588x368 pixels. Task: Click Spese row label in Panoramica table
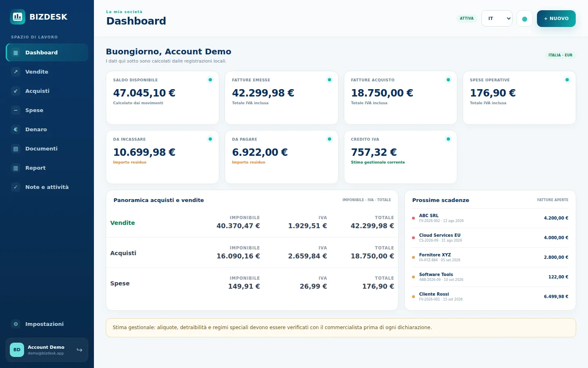120,283
